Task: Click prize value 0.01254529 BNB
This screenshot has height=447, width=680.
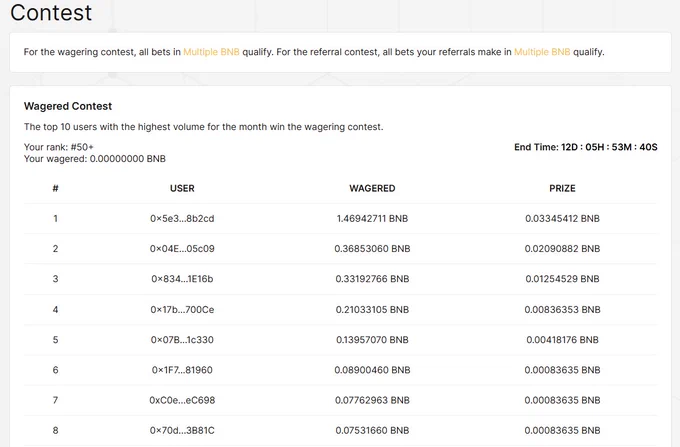Action: pos(562,279)
